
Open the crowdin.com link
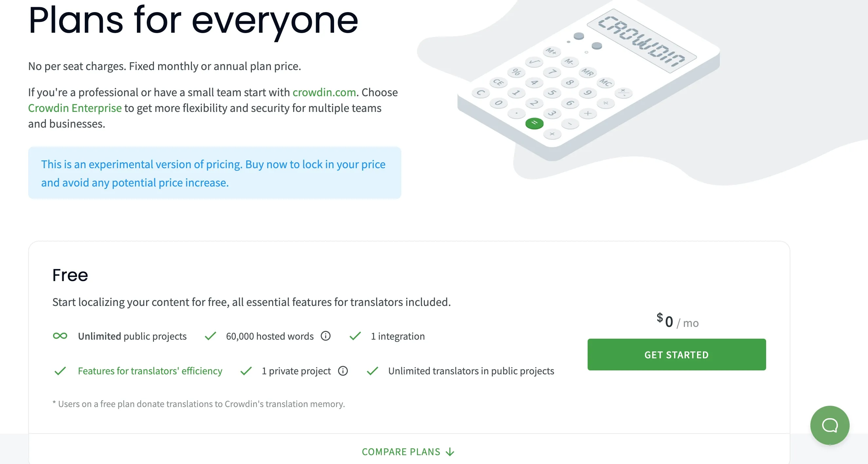[324, 92]
